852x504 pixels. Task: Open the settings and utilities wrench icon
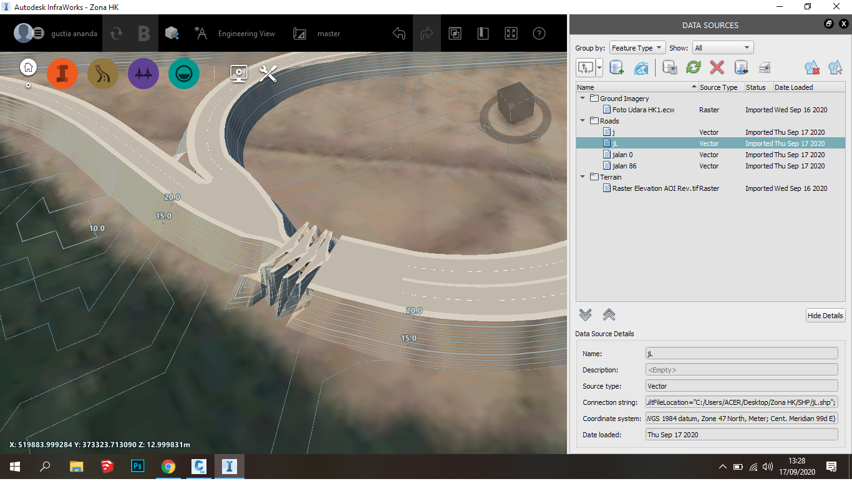(268, 74)
